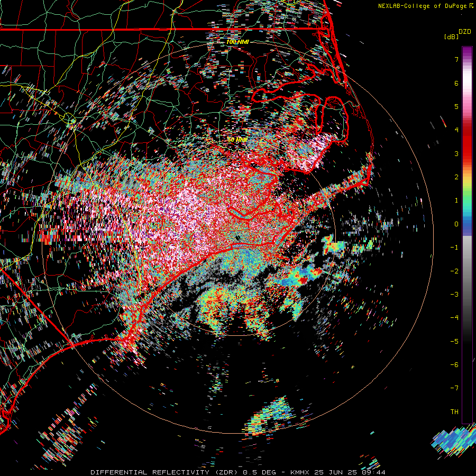Click the 5 value on the scale
Screen dimensions: 476x476
pos(456,106)
